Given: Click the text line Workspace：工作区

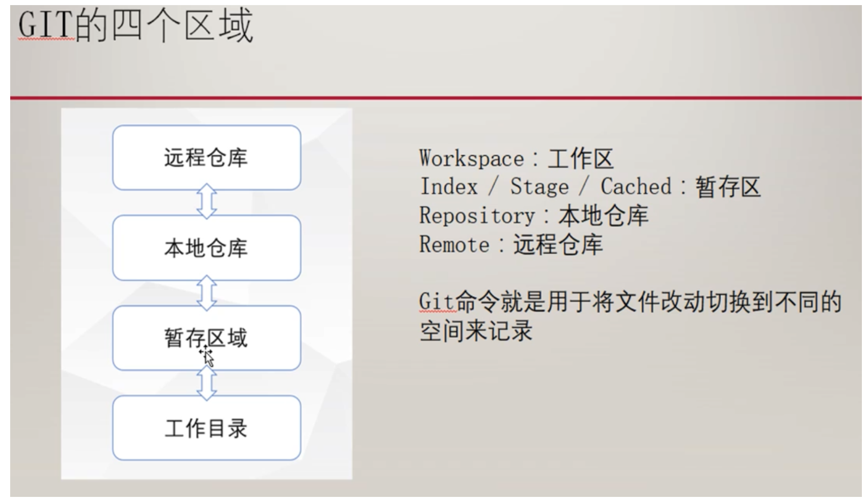Looking at the screenshot, I should pyautogui.click(x=516, y=159).
